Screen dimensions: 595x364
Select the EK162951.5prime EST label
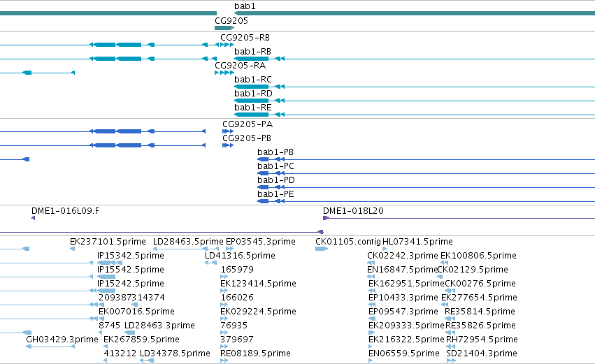click(406, 284)
